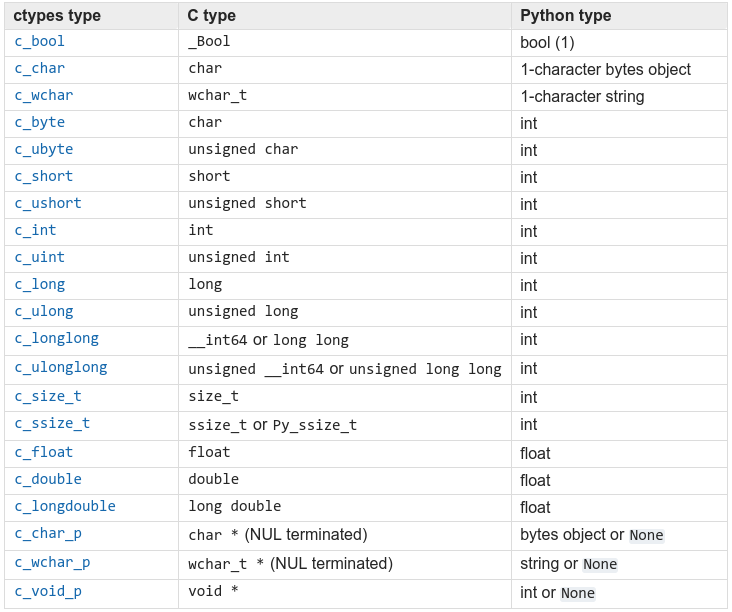
Task: Click the c_ulonglong type link
Action: click(x=61, y=368)
